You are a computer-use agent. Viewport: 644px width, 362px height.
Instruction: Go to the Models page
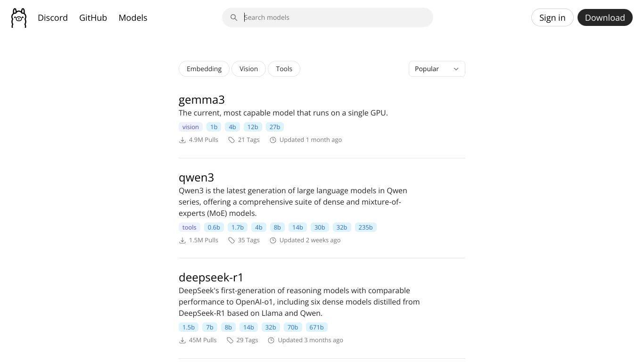(x=133, y=17)
